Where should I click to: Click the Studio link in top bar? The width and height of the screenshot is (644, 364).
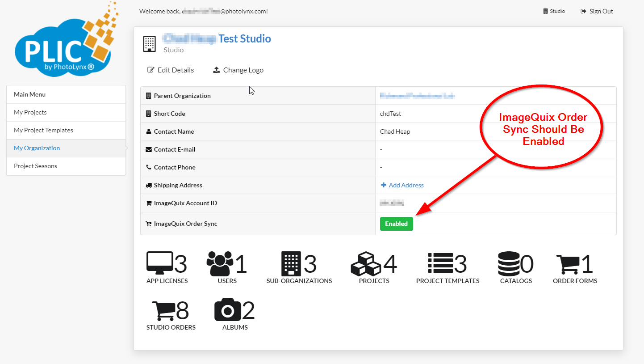(554, 11)
